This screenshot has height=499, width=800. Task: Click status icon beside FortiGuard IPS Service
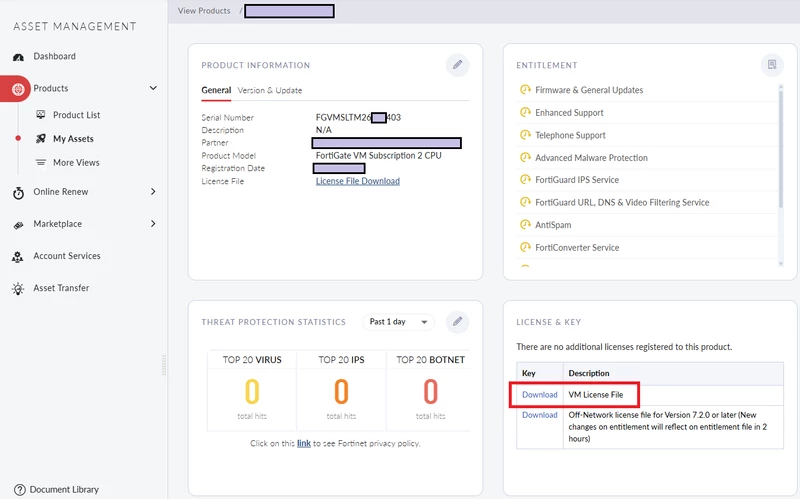pos(525,180)
